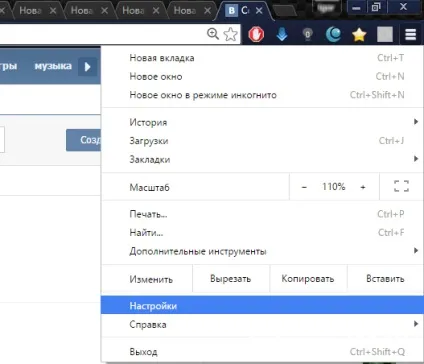
Task: Click the Масштаб label
Action: pyautogui.click(x=150, y=187)
